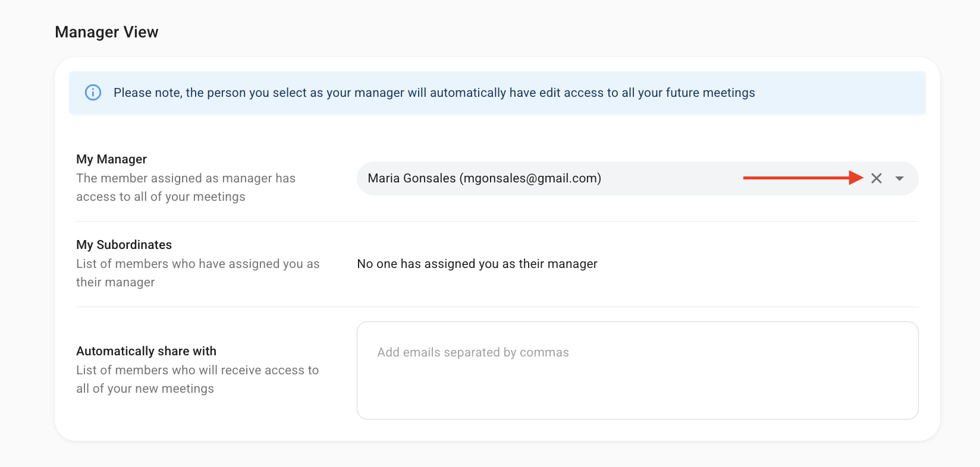Click description 'List of members who have assigned you'
This screenshot has width=980, height=467.
point(197,273)
